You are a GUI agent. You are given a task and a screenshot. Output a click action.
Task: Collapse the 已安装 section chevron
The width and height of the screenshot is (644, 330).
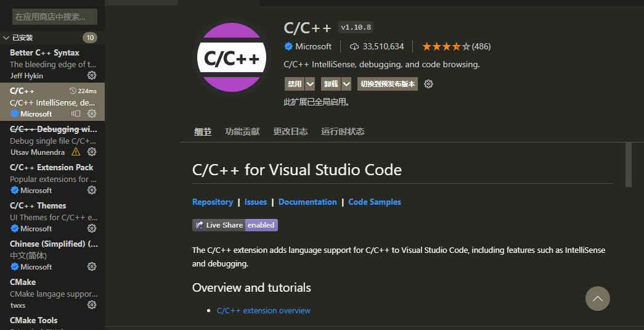pyautogui.click(x=6, y=38)
